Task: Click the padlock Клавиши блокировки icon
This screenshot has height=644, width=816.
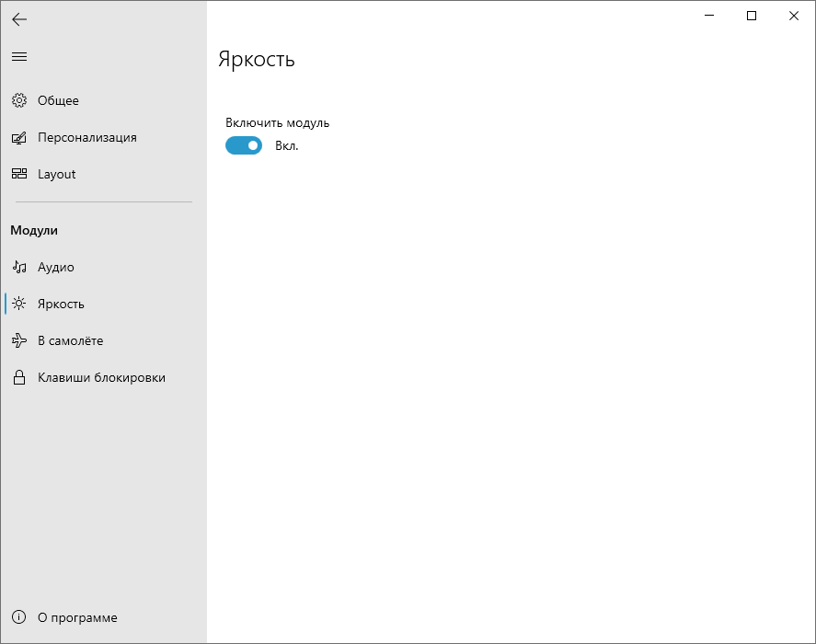Action: point(19,377)
